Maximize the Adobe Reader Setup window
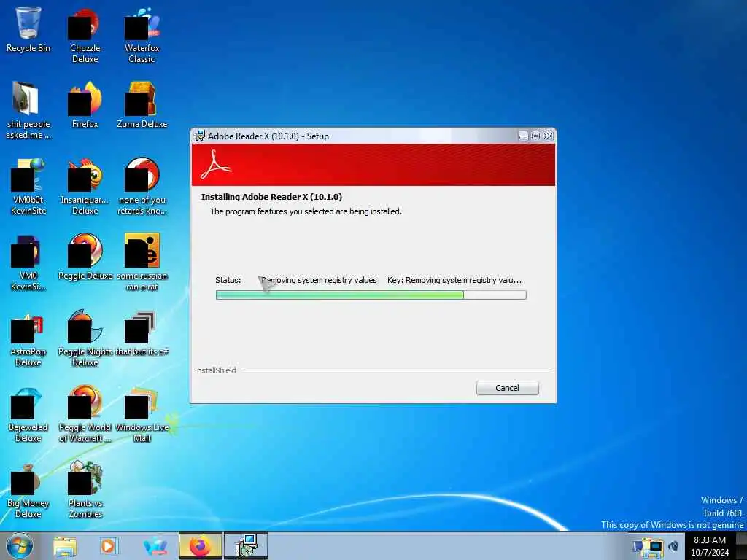The width and height of the screenshot is (747, 560). (x=535, y=136)
